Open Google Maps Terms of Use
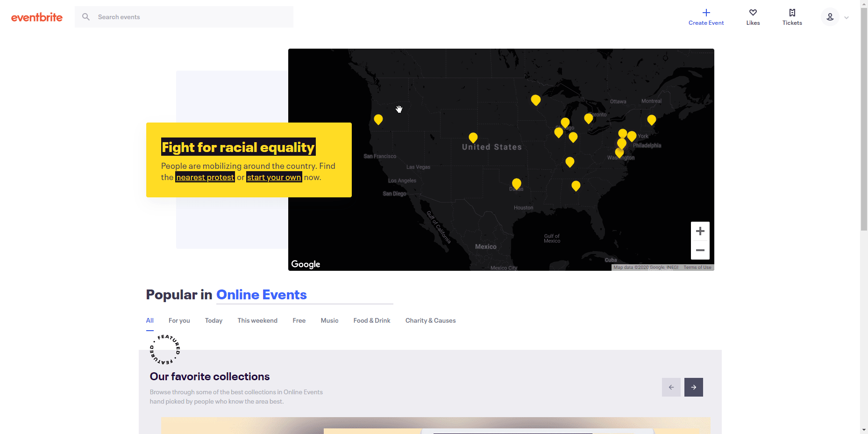Viewport: 868px width, 434px height. pyautogui.click(x=697, y=268)
